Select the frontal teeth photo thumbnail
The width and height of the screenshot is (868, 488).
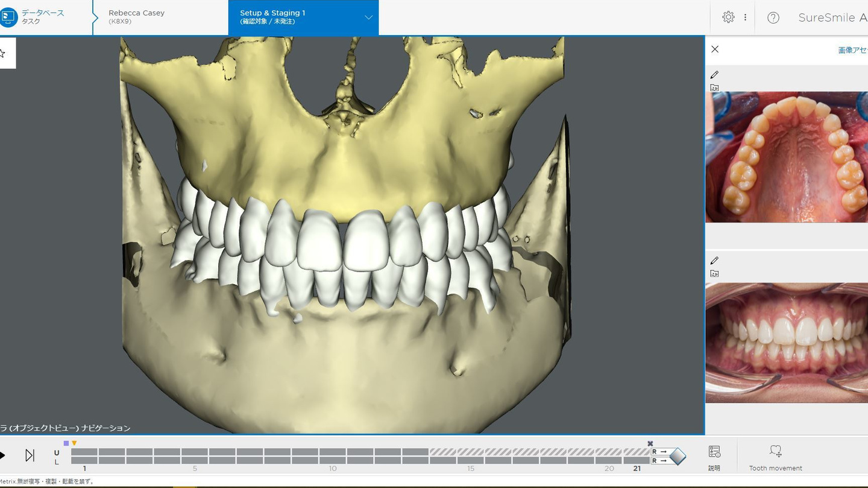coord(786,343)
